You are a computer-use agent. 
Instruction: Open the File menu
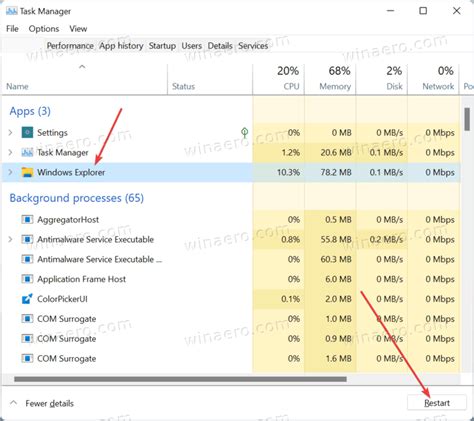pyautogui.click(x=12, y=29)
